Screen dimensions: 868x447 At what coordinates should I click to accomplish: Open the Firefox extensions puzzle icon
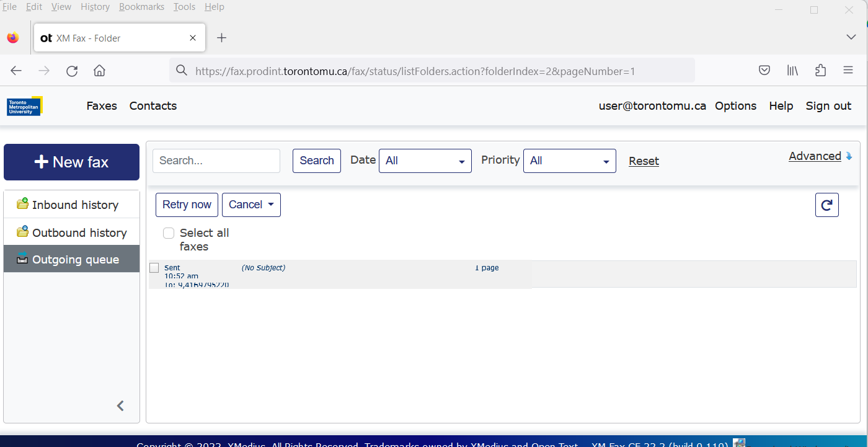click(x=820, y=71)
